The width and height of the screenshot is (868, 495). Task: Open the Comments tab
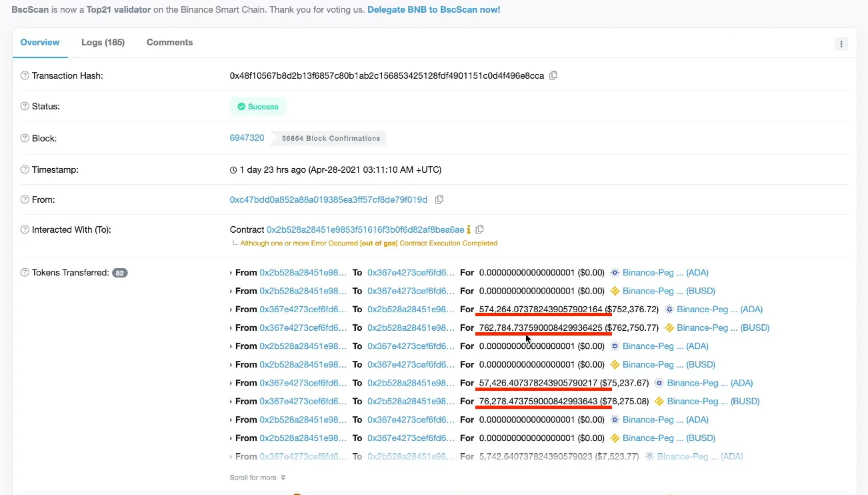point(169,42)
